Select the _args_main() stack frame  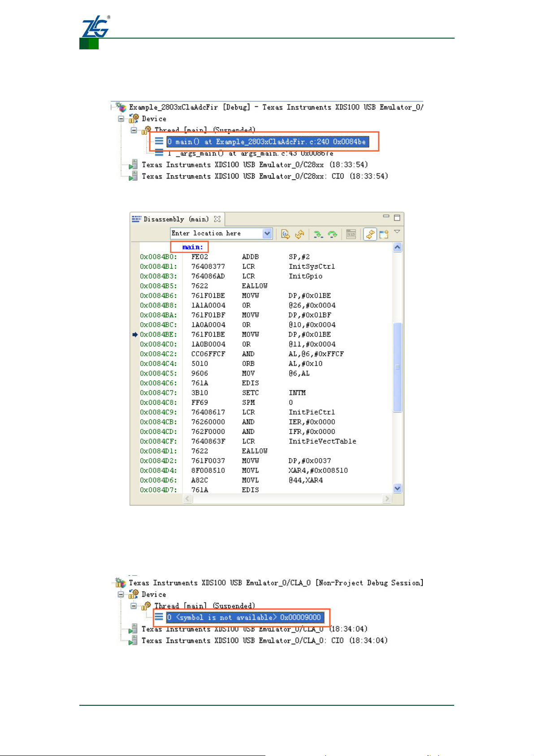251,153
